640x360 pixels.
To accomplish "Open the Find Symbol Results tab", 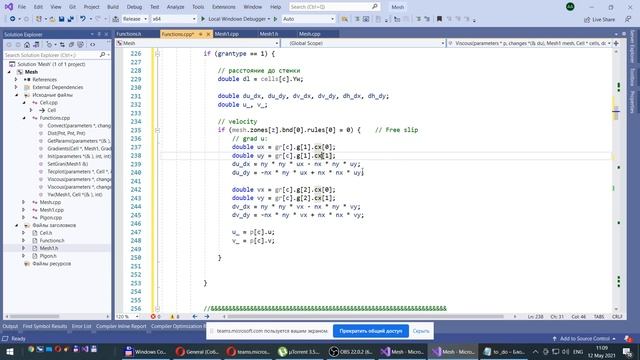I will click(45, 326).
